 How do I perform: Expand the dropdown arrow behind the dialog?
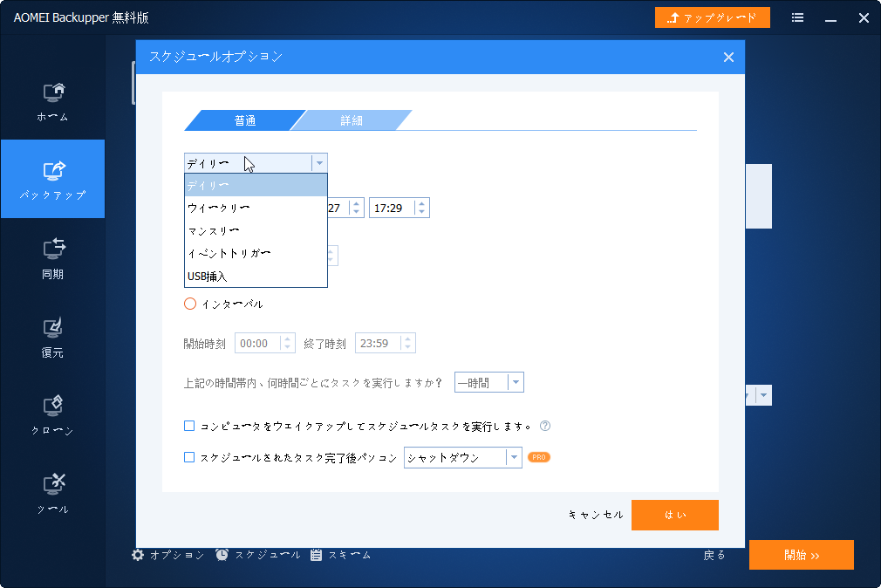(763, 395)
